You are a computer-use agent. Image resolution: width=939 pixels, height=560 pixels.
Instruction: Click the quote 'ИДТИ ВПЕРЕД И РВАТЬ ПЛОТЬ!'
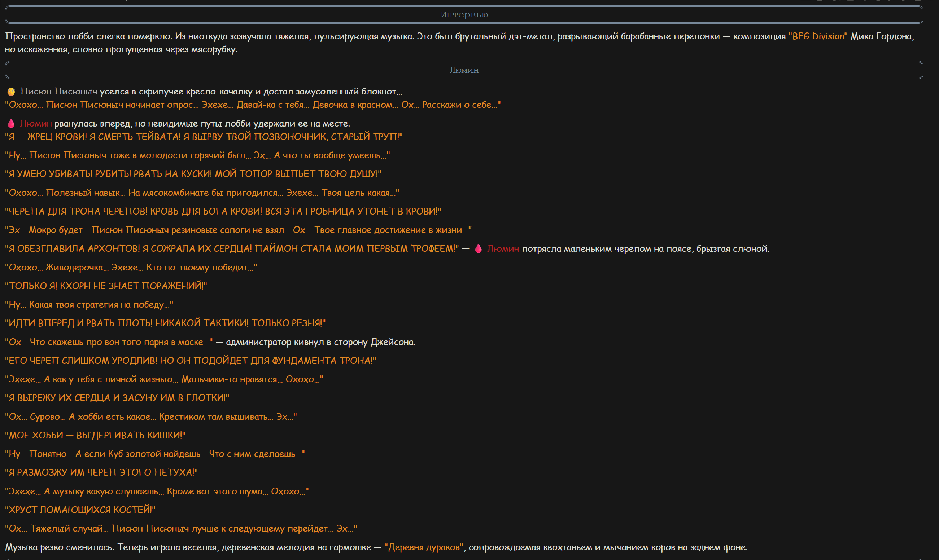pos(165,323)
